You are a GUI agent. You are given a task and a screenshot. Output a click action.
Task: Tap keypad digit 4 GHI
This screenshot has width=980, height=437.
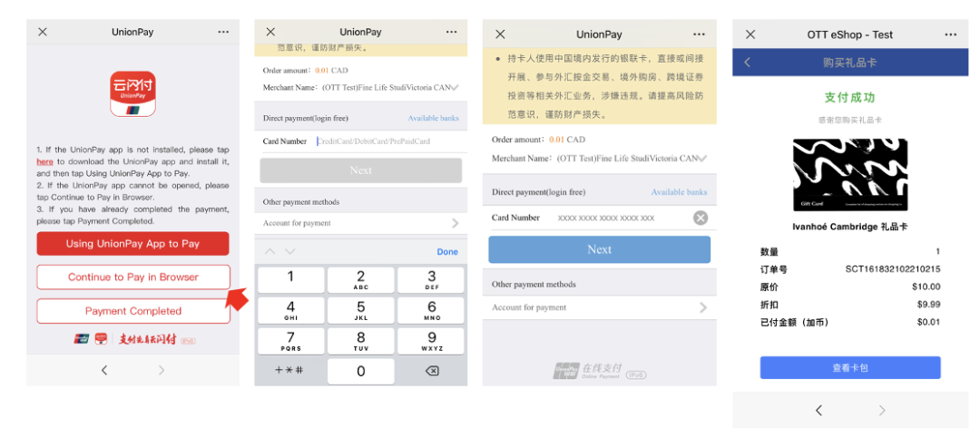coord(290,310)
